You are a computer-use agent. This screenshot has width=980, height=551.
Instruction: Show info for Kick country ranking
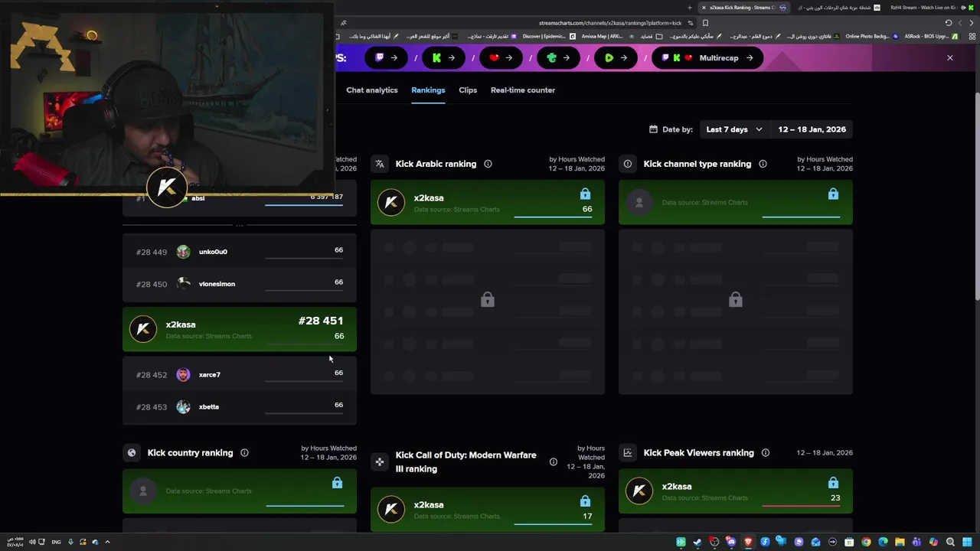244,453
